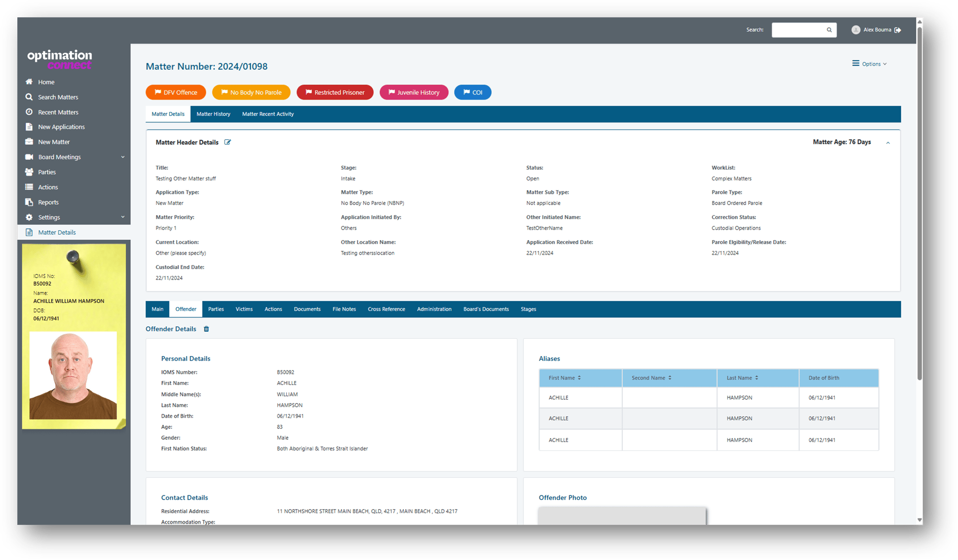Expand the Options menu dropdown
The height and width of the screenshot is (560, 958).
tap(871, 63)
